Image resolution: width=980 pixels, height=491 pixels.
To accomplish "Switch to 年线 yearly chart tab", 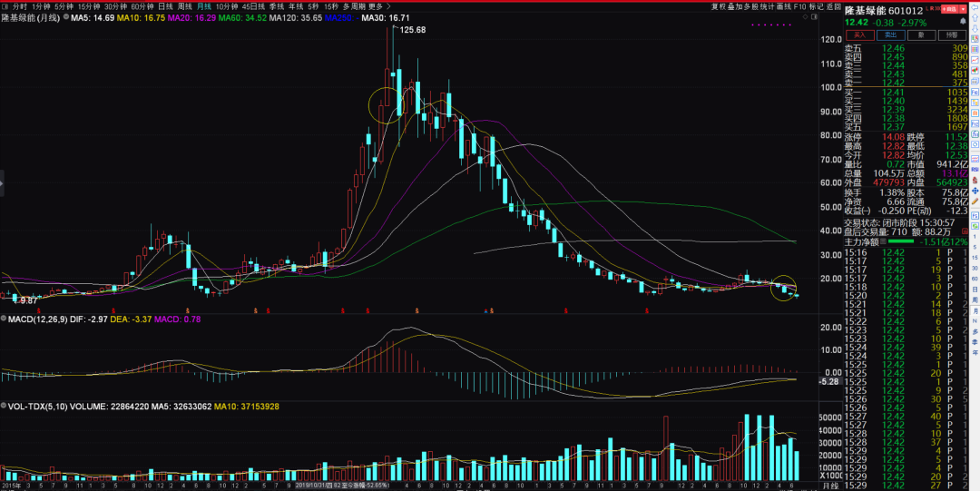I will click(296, 6).
